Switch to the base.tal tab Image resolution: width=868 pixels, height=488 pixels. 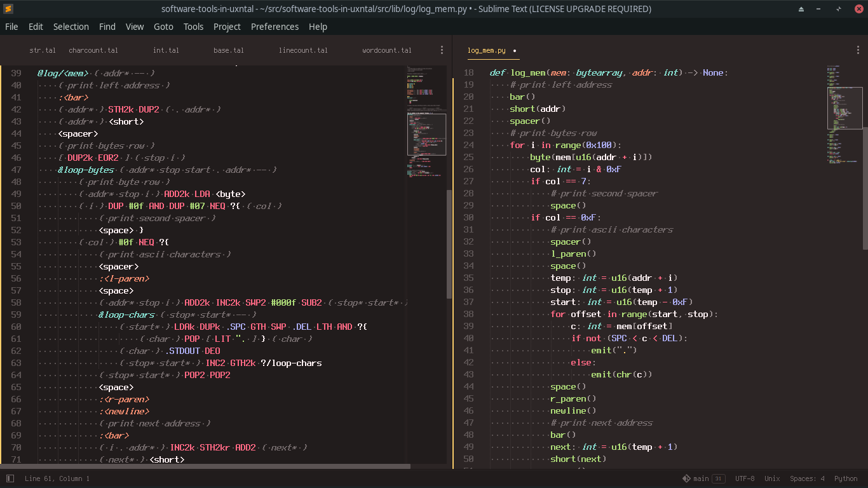(x=229, y=50)
